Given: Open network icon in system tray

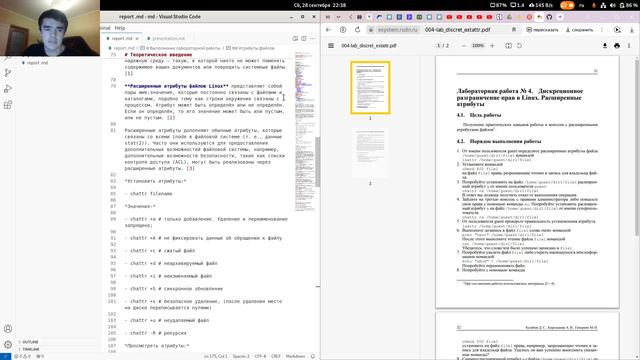Looking at the screenshot, I should click(x=603, y=5).
